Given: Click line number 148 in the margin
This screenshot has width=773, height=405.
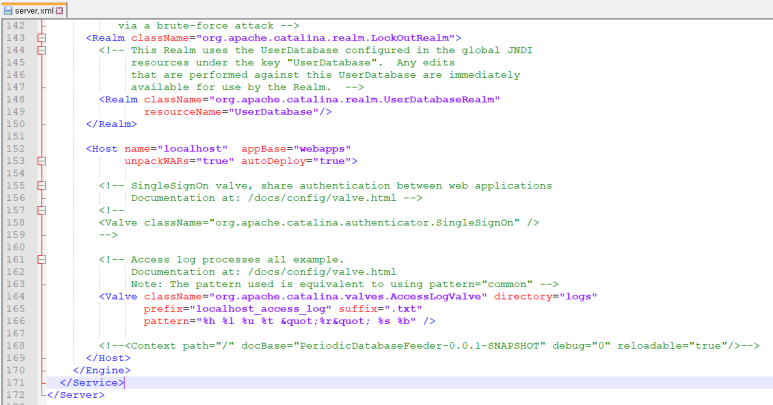Looking at the screenshot, I should point(15,100).
